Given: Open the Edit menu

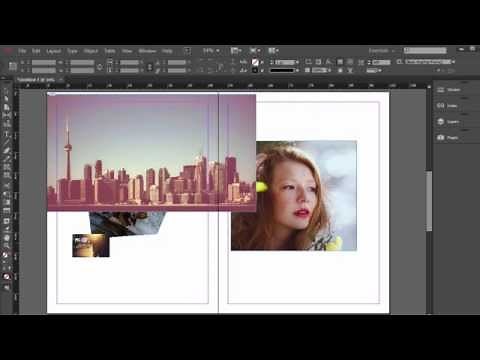Looking at the screenshot, I should click(36, 51).
